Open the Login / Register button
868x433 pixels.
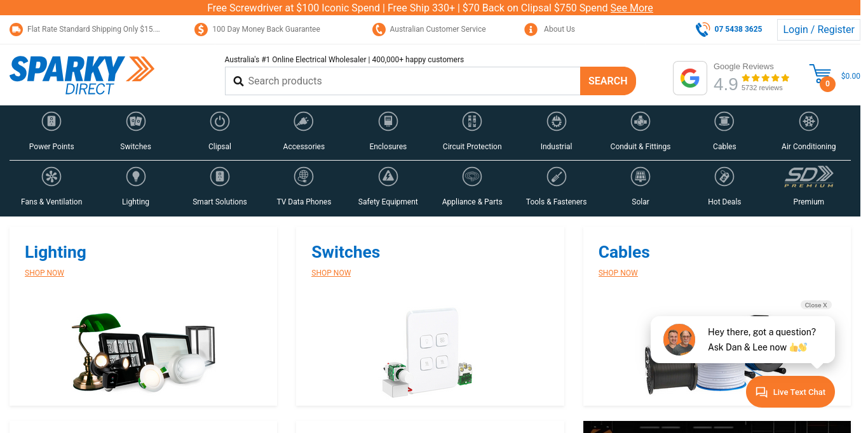coord(818,30)
